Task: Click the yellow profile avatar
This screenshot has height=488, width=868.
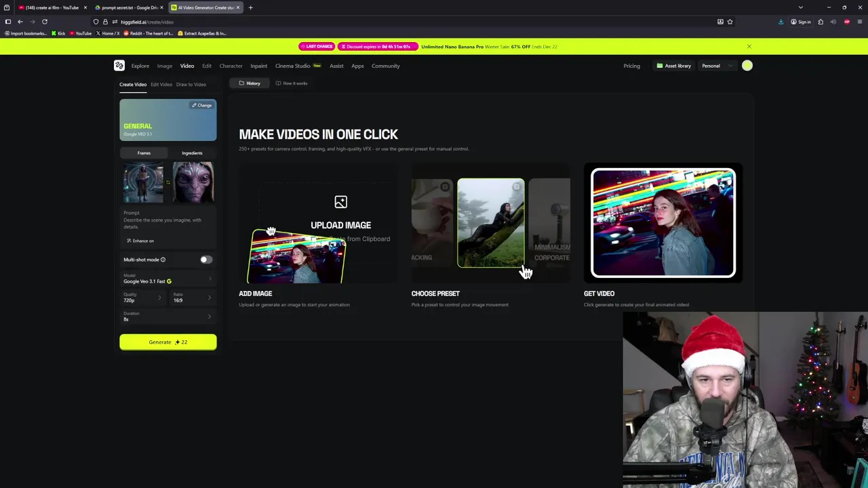Action: 747,66
